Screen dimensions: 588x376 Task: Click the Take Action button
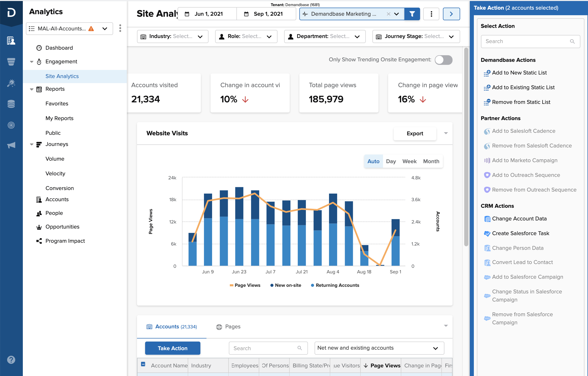172,348
